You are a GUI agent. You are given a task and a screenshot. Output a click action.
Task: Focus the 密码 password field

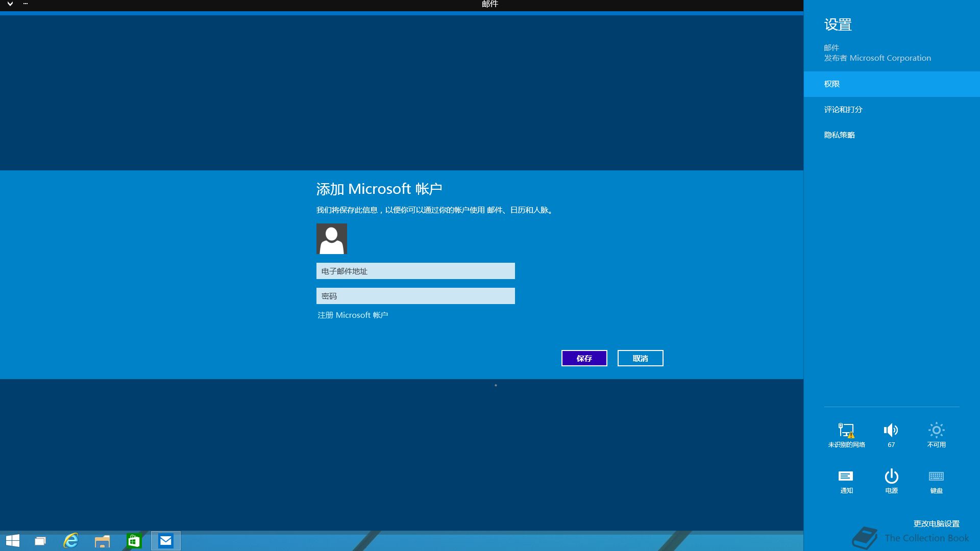(415, 296)
